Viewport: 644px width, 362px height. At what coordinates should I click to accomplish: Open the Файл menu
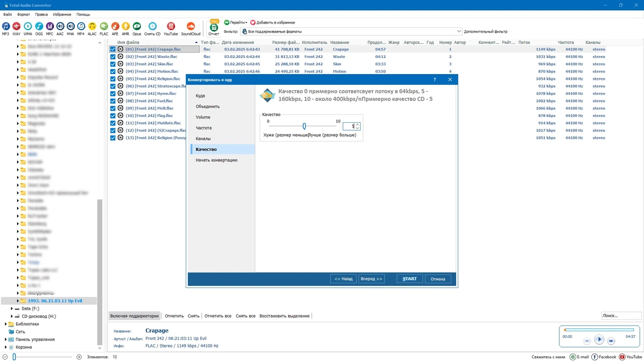pos(7,14)
